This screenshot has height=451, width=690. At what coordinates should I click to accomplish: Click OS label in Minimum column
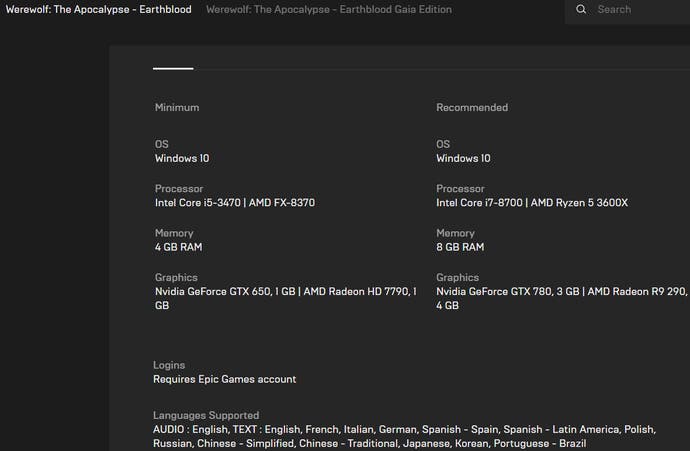tap(161, 144)
